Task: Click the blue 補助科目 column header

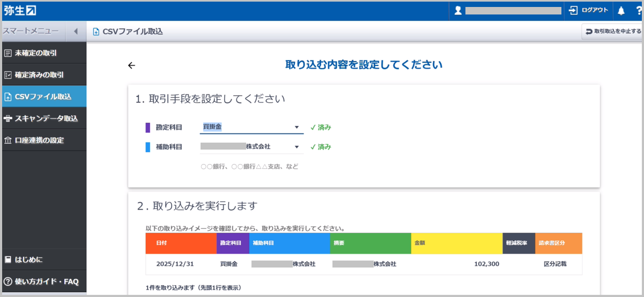Action: coord(290,243)
